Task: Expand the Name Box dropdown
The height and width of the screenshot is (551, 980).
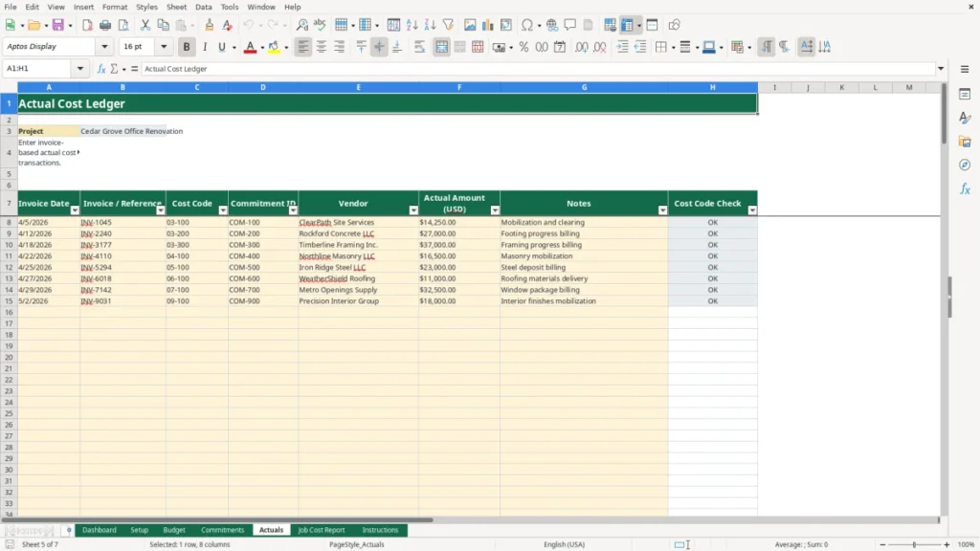Action: tap(80, 69)
